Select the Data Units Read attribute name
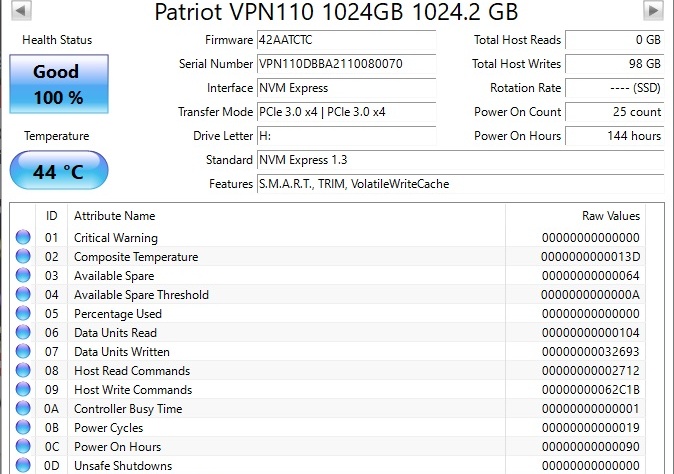The image size is (674, 474). click(115, 333)
